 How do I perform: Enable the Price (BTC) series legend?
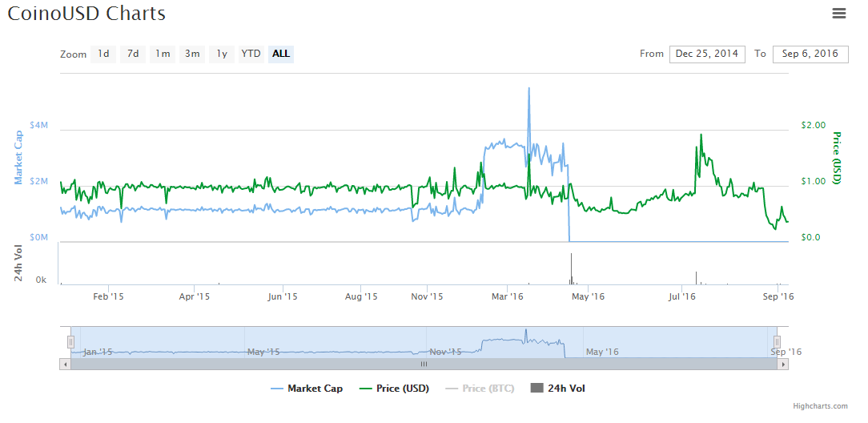[480, 389]
